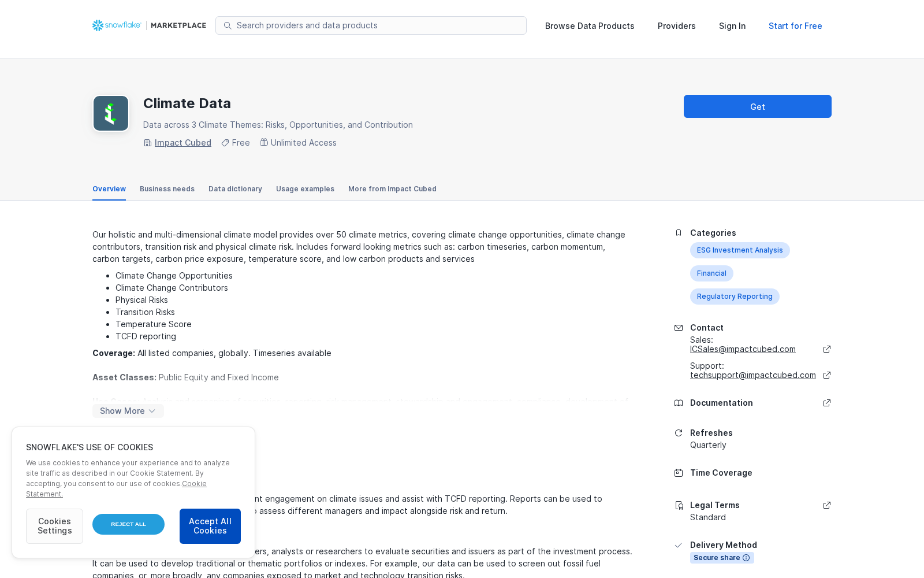Viewport: 924px width, 578px height.
Task: Click the Time Coverage heading
Action: [x=721, y=473]
